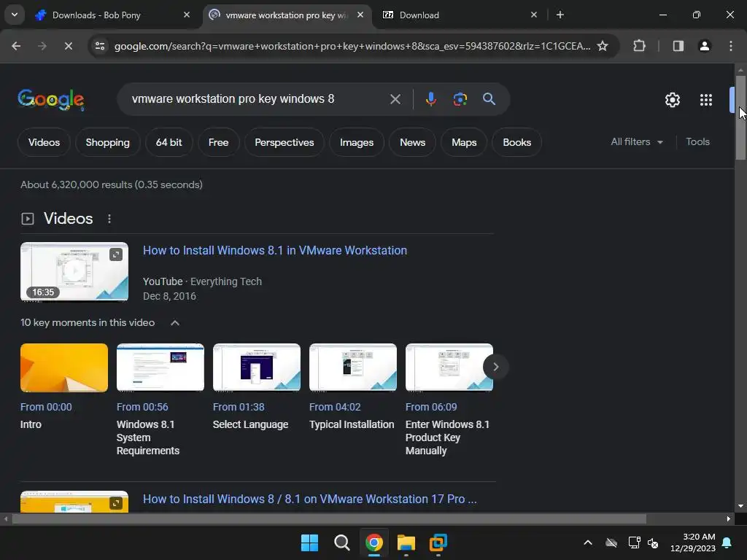Open the Google apps grid
Viewport: 747px width, 560px height.
[x=706, y=100]
